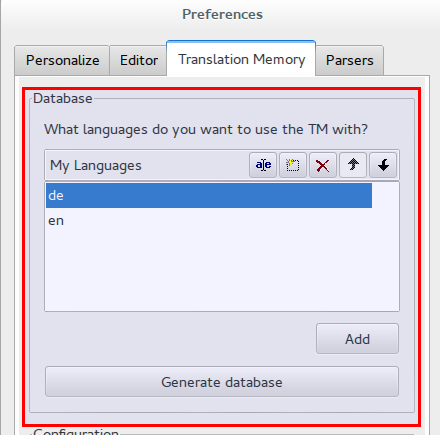
Task: Select the 'de' language row
Action: [x=209, y=195]
